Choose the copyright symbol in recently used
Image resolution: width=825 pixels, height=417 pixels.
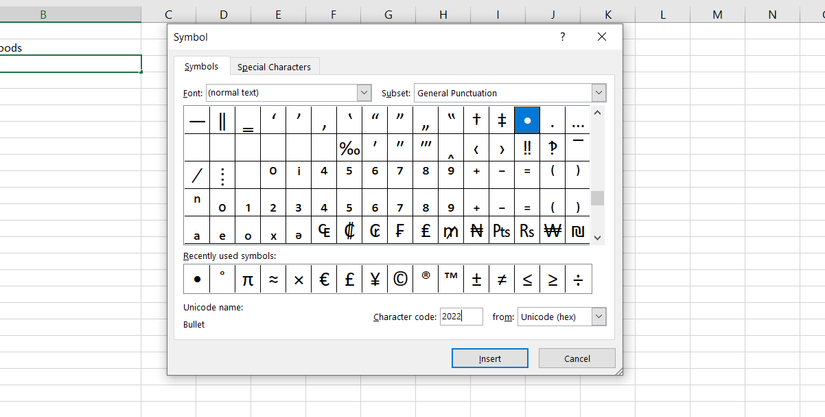pos(400,278)
